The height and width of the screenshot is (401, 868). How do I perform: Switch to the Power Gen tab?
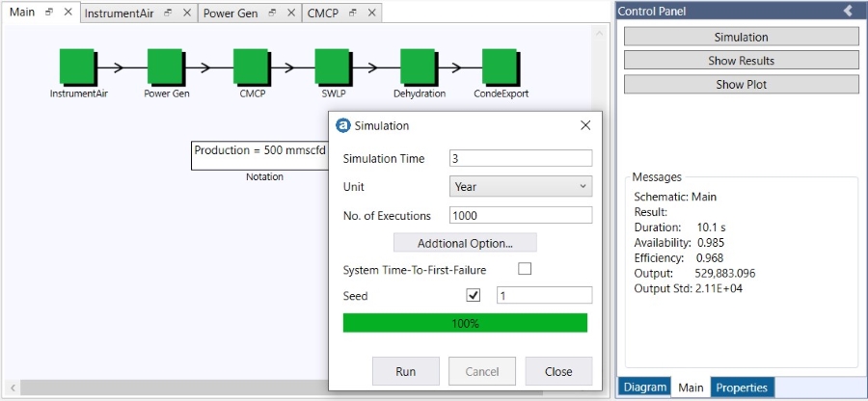point(230,13)
